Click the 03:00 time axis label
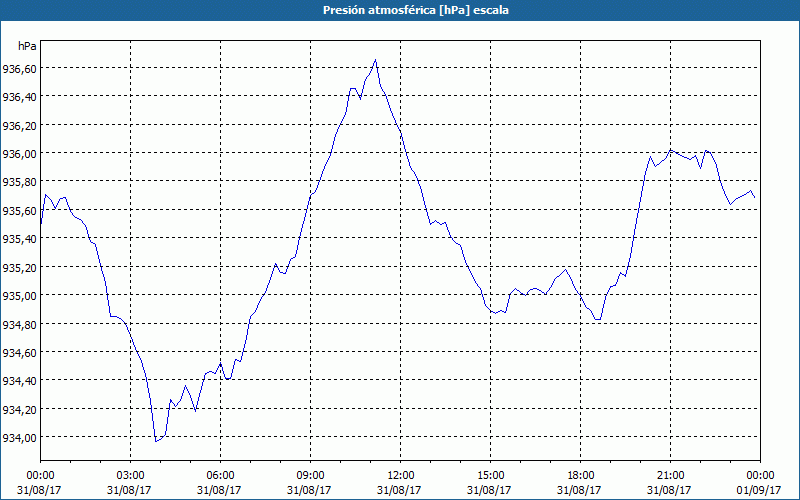Image resolution: width=800 pixels, height=500 pixels. click(130, 476)
